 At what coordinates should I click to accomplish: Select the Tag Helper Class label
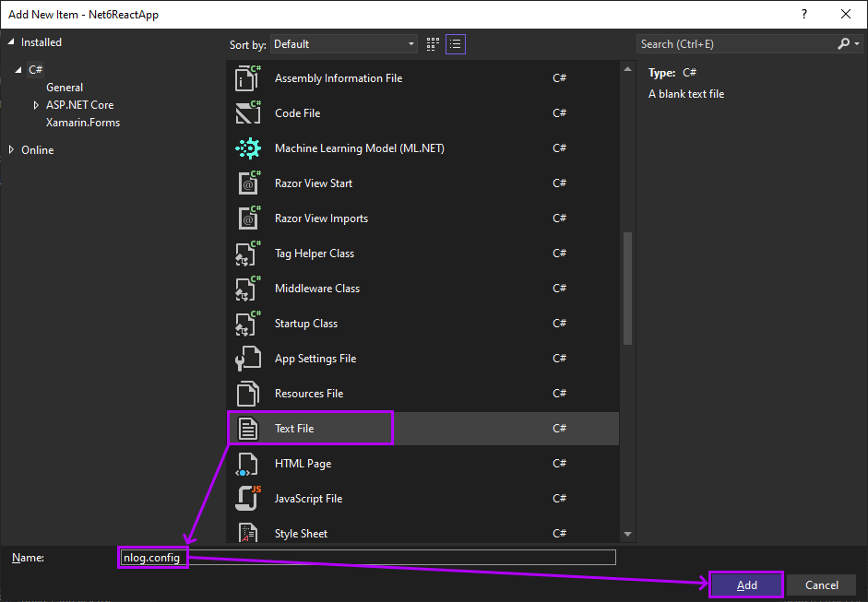(x=314, y=254)
